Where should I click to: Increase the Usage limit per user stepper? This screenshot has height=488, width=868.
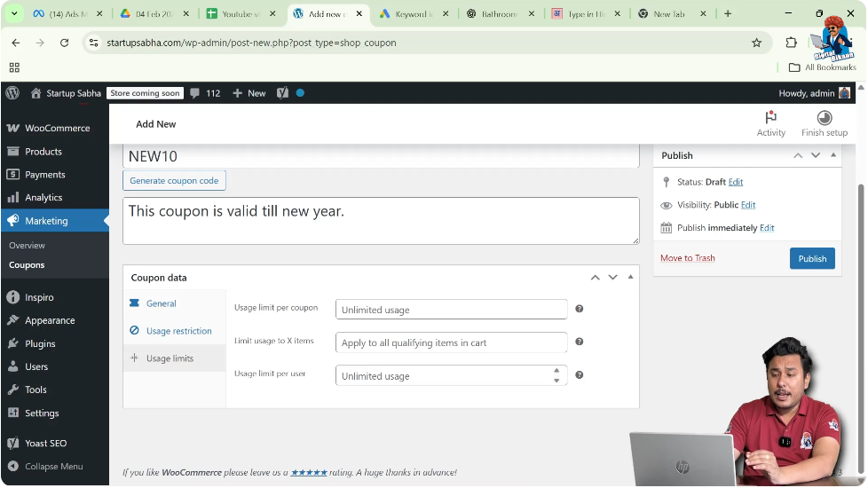(x=556, y=371)
